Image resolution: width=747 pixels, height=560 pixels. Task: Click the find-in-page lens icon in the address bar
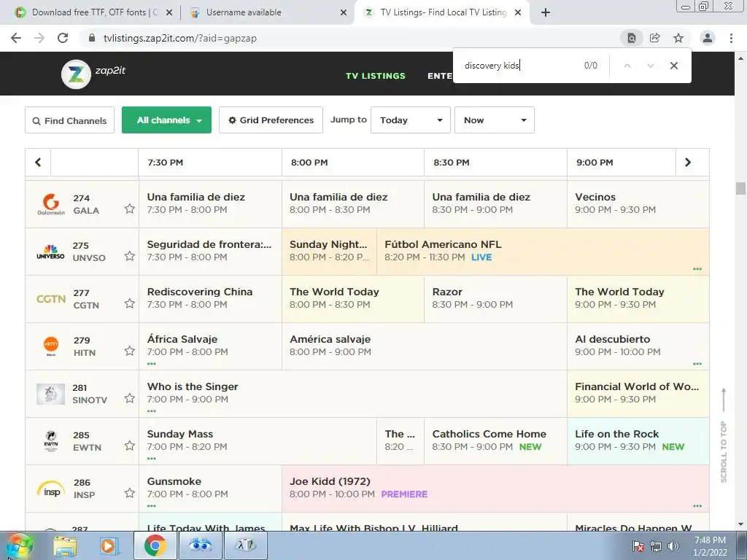point(631,38)
